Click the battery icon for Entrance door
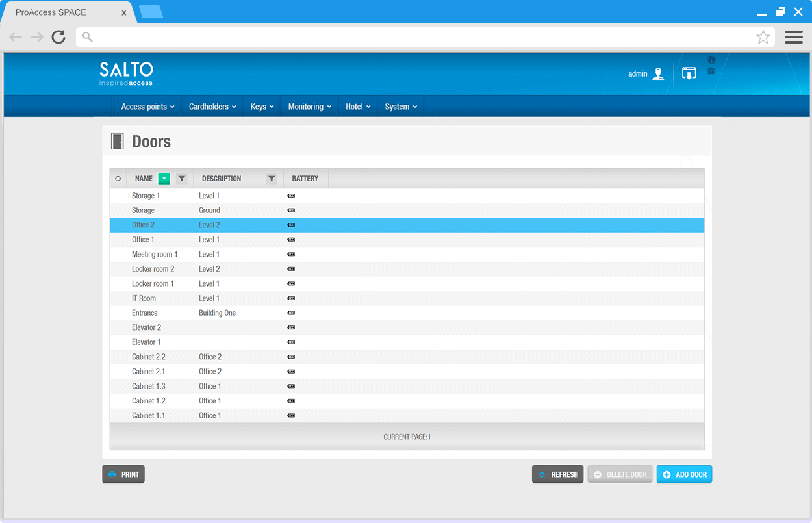This screenshot has height=523, width=812. [291, 313]
